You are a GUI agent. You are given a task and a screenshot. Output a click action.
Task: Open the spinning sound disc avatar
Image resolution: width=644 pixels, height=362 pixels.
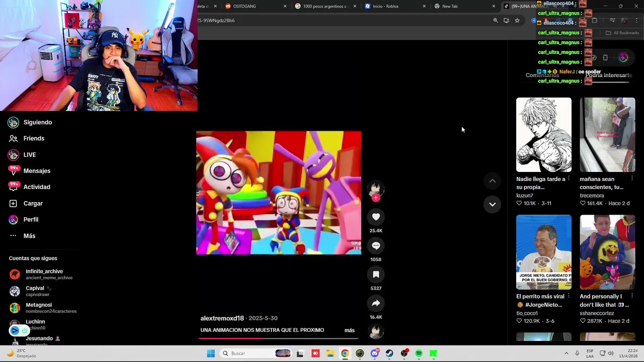[x=376, y=332]
